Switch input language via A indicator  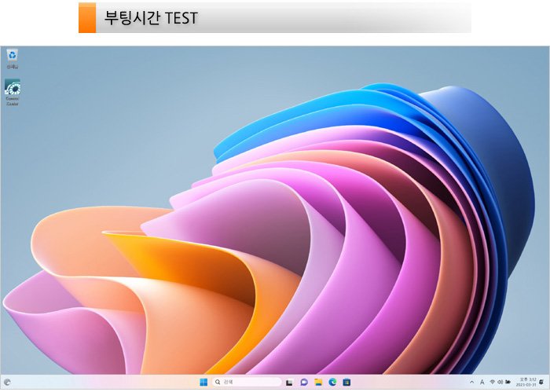click(482, 383)
